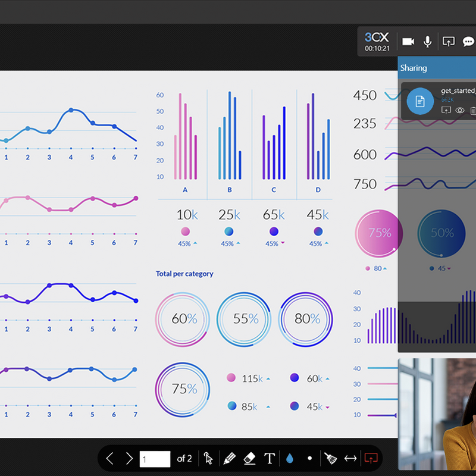Open the chat panel

(x=468, y=41)
